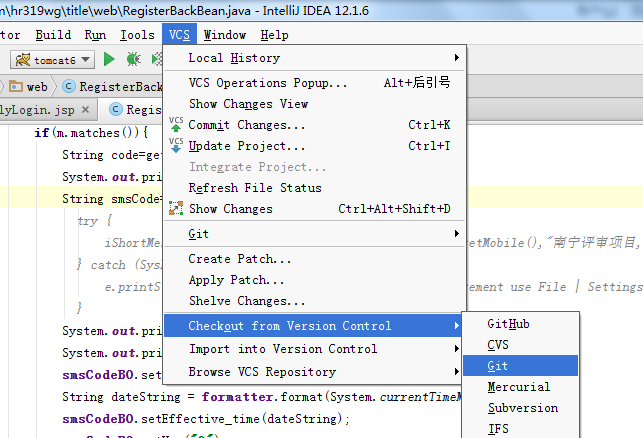This screenshot has height=438, width=643.
Task: Select Show Changes Ctrl+Alt+Shift+D menu item
Action: click(x=314, y=209)
